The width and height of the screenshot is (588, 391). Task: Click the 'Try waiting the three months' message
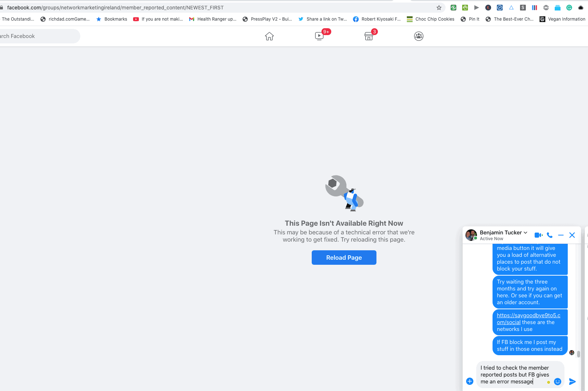point(530,292)
